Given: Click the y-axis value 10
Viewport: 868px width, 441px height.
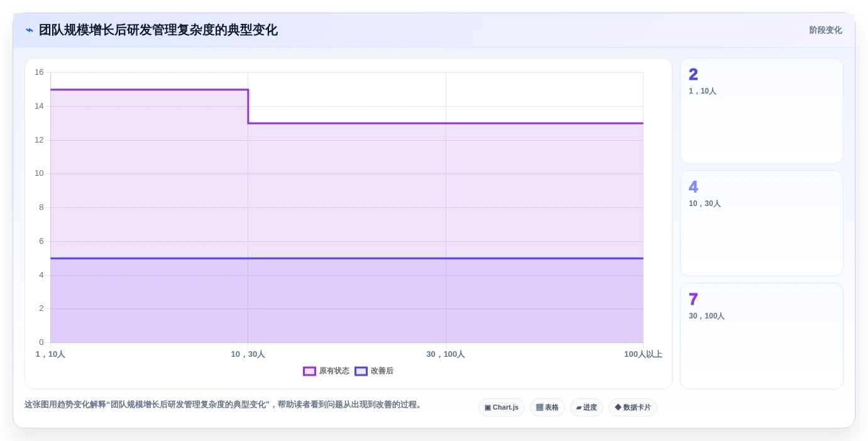Looking at the screenshot, I should click(x=39, y=173).
